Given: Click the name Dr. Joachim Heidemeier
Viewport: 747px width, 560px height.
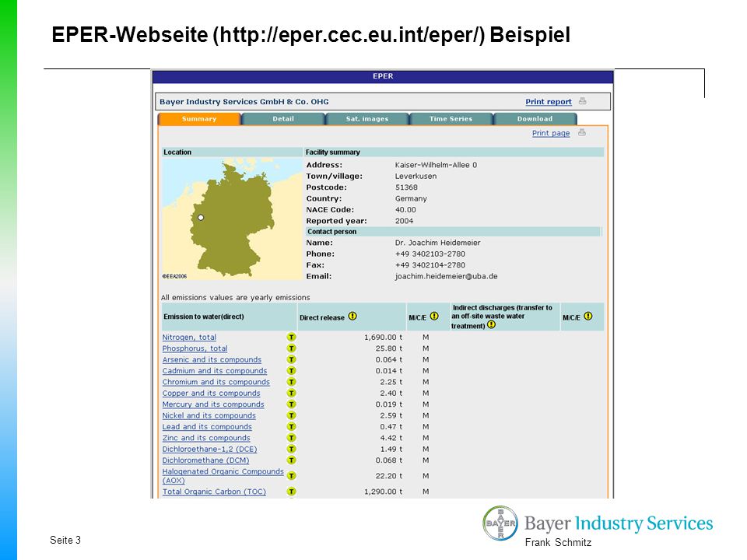Looking at the screenshot, I should (x=437, y=243).
